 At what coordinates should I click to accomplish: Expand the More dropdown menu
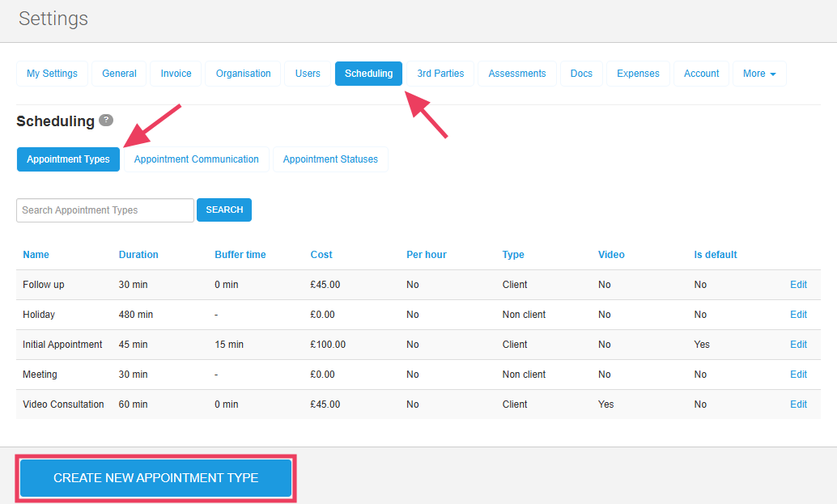(758, 74)
